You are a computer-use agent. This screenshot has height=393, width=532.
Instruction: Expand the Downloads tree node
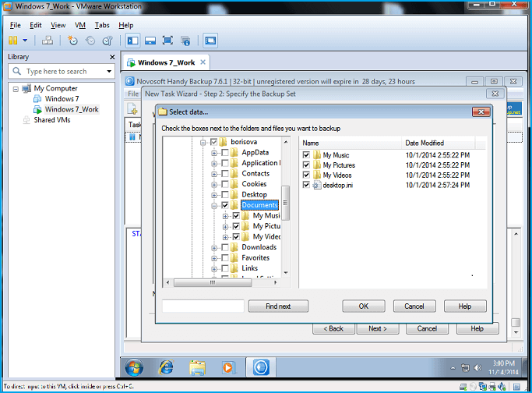(214, 248)
